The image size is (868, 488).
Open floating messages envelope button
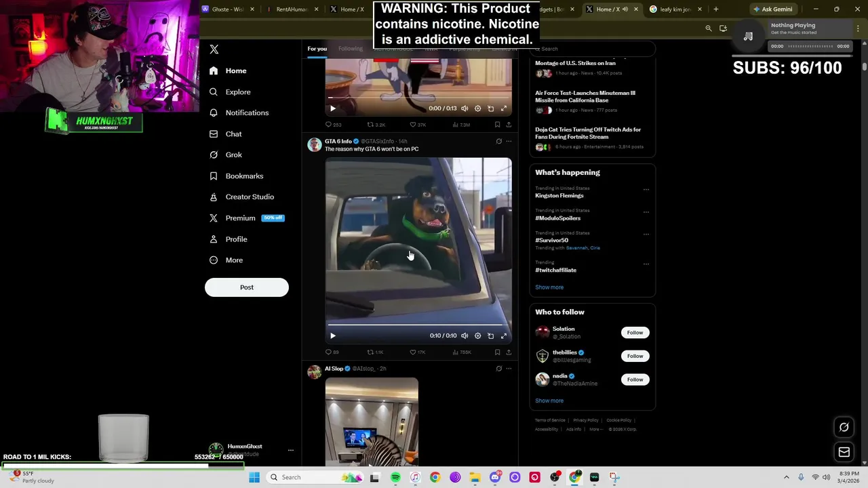point(844,452)
